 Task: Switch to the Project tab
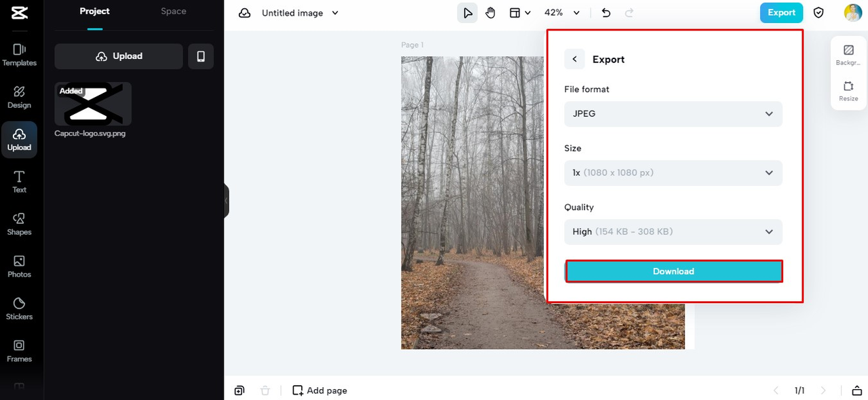pyautogui.click(x=95, y=12)
